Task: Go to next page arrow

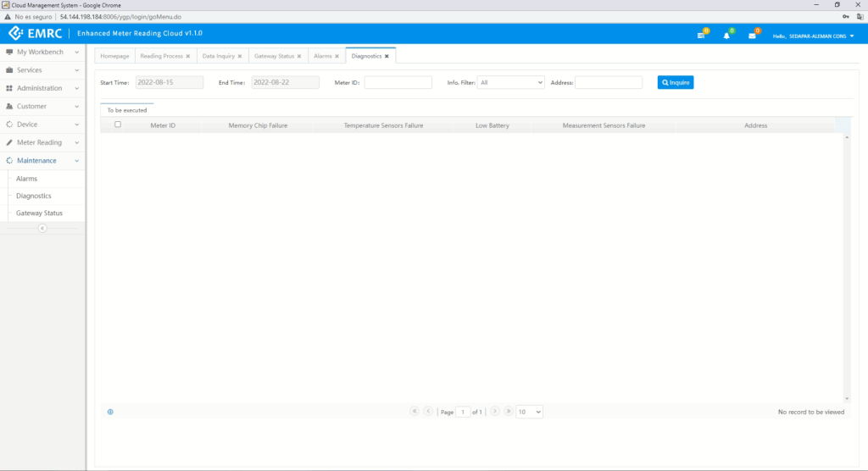Action: 494,411
